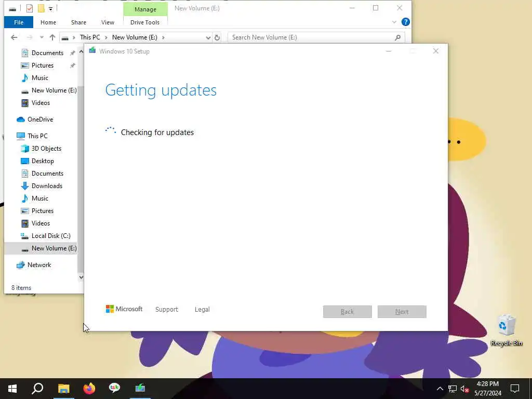Minimize the Windows 10 Setup window
Viewport: 532px width, 399px height.
[389, 51]
